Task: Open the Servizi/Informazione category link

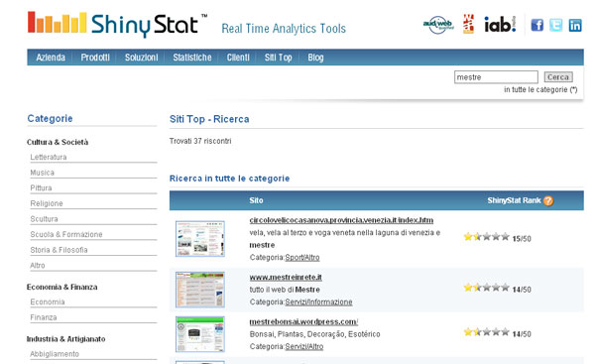Action: pos(318,303)
